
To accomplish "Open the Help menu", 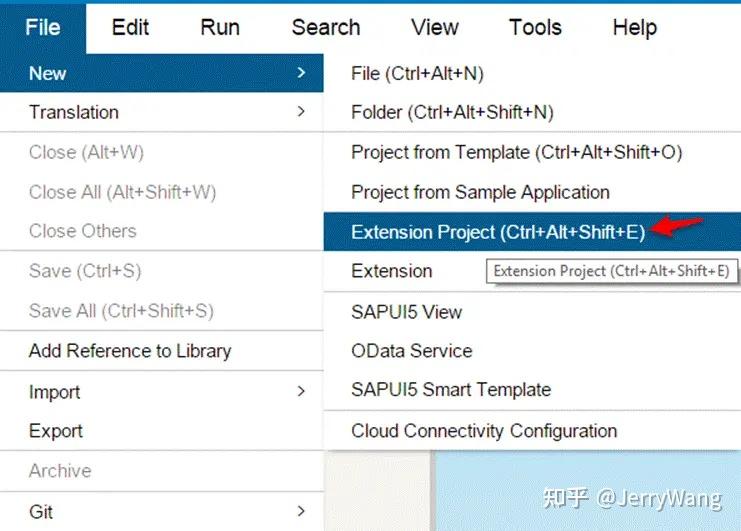I will 635,27.
